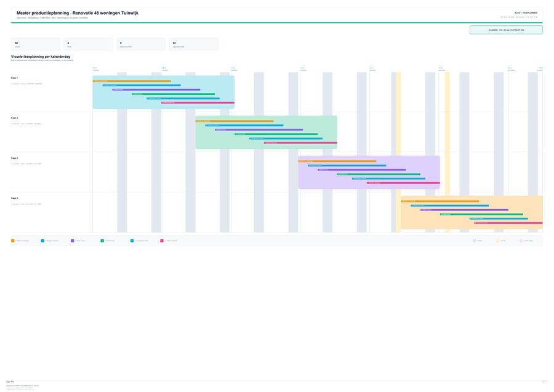Select the Fase 4 row label
Screen dimensions: 554x392
point(15,198)
